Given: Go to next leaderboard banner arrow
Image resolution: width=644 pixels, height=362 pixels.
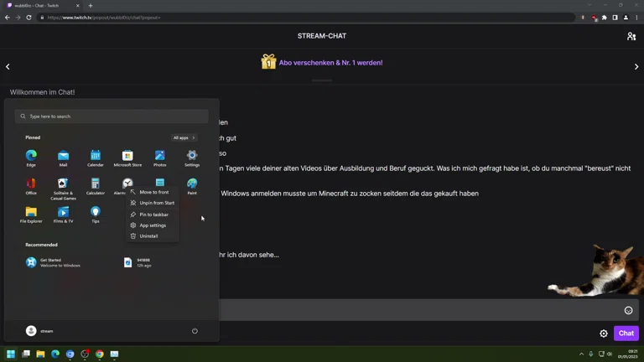Looking at the screenshot, I should [x=636, y=66].
